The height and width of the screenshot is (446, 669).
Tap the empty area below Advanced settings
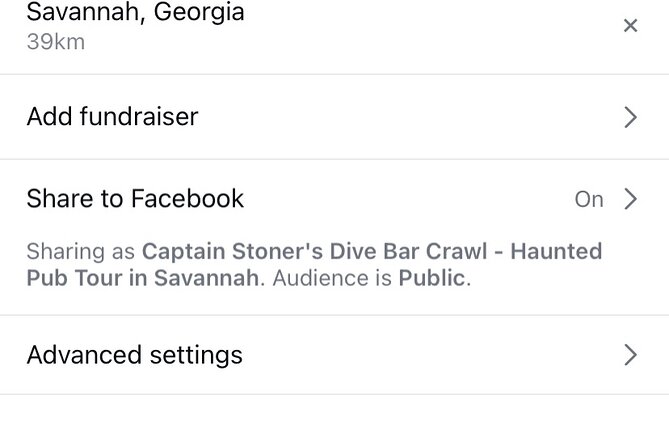(x=334, y=422)
